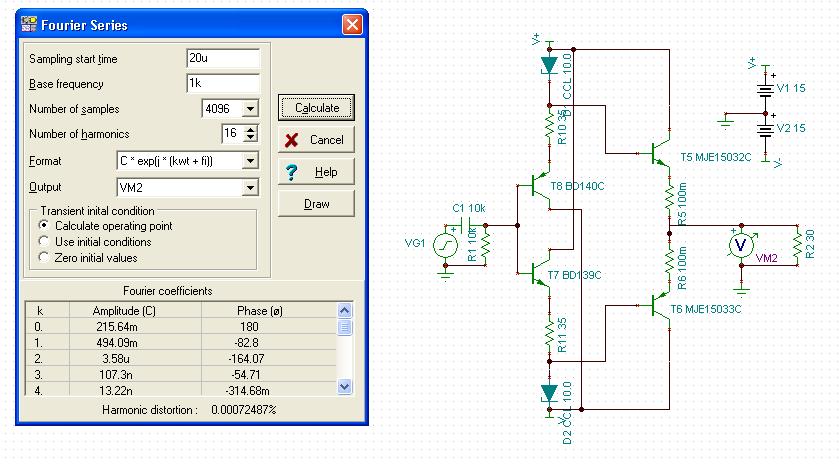Select the ground symbol beside the batteries
Screen dimensions: 839x464
coord(726,123)
